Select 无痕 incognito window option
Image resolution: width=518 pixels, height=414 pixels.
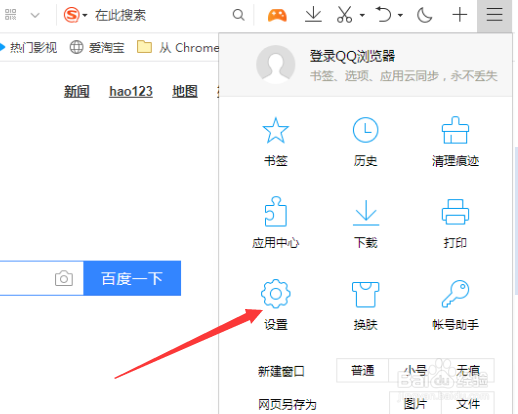tap(468, 370)
